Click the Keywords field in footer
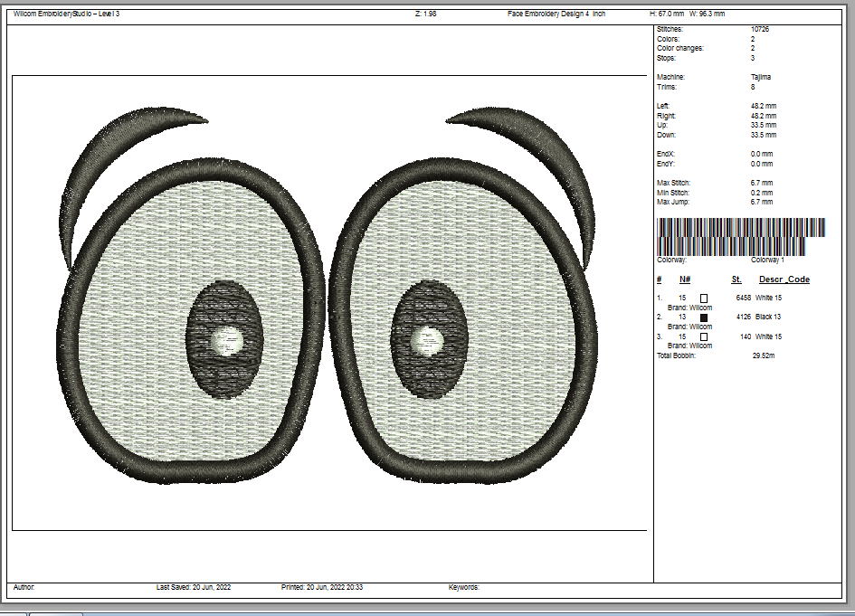The width and height of the screenshot is (855, 616). (x=463, y=587)
